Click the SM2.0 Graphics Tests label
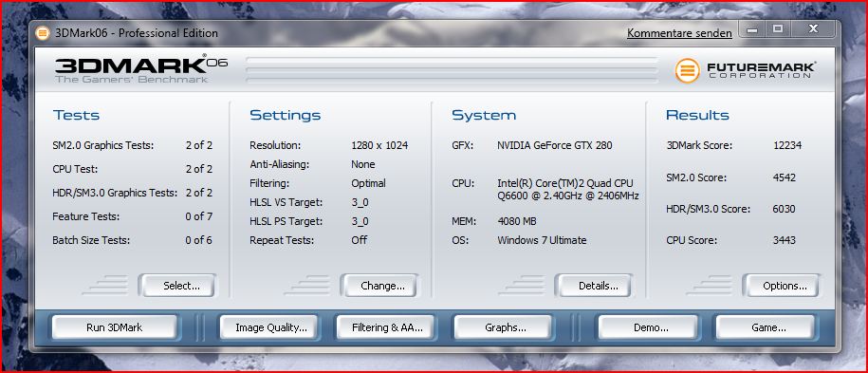The width and height of the screenshot is (868, 373). pos(103,146)
